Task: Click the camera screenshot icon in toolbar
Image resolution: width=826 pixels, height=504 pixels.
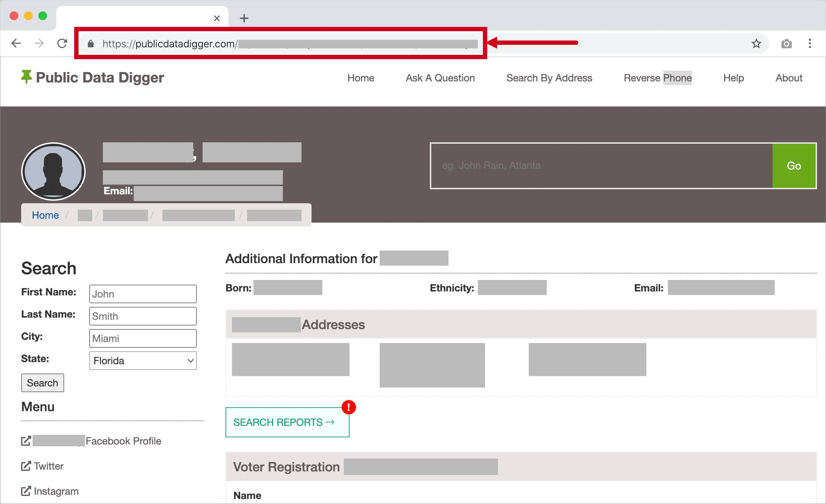Action: (787, 44)
